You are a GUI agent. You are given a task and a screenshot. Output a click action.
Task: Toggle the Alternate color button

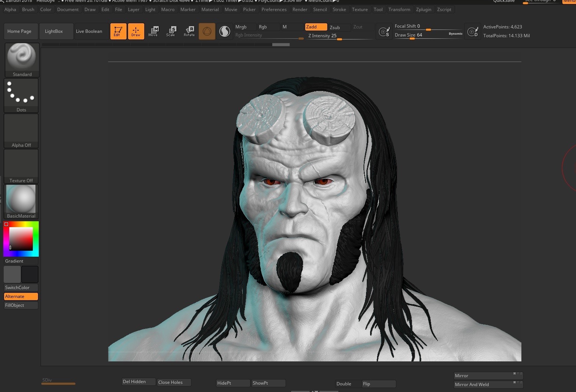tap(21, 296)
